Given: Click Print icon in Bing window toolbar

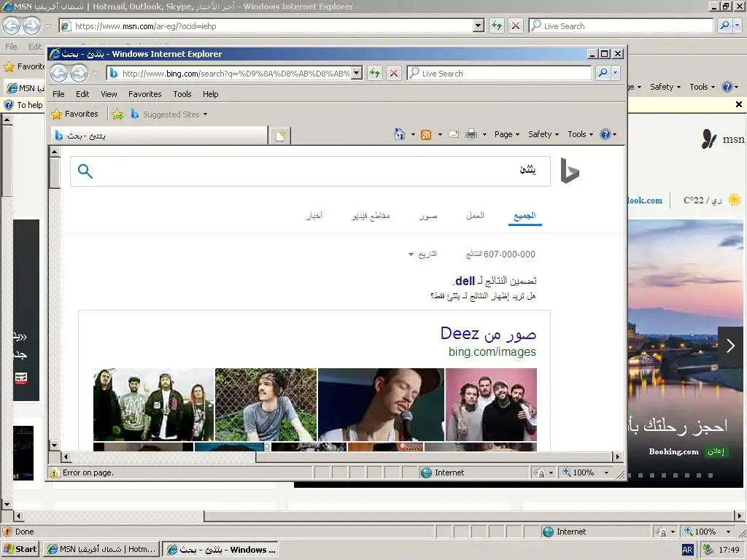Looking at the screenshot, I should click(x=471, y=134).
